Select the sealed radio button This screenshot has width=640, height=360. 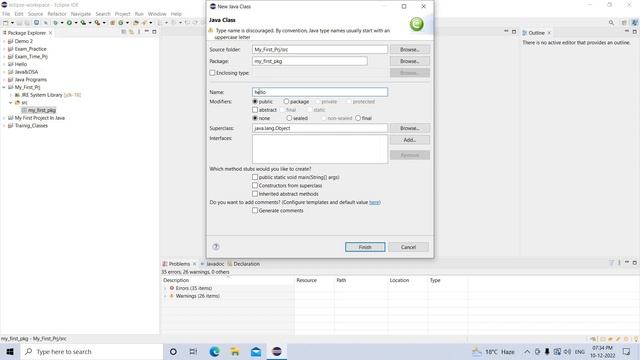289,118
